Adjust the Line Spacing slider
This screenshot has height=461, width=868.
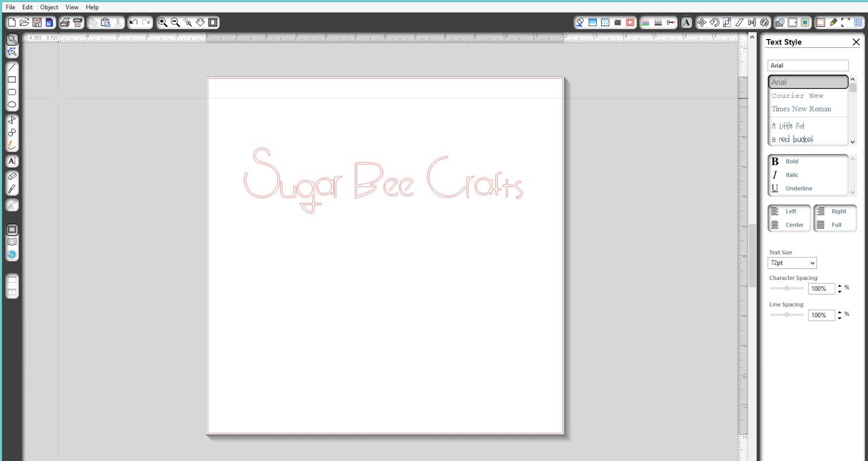(787, 315)
